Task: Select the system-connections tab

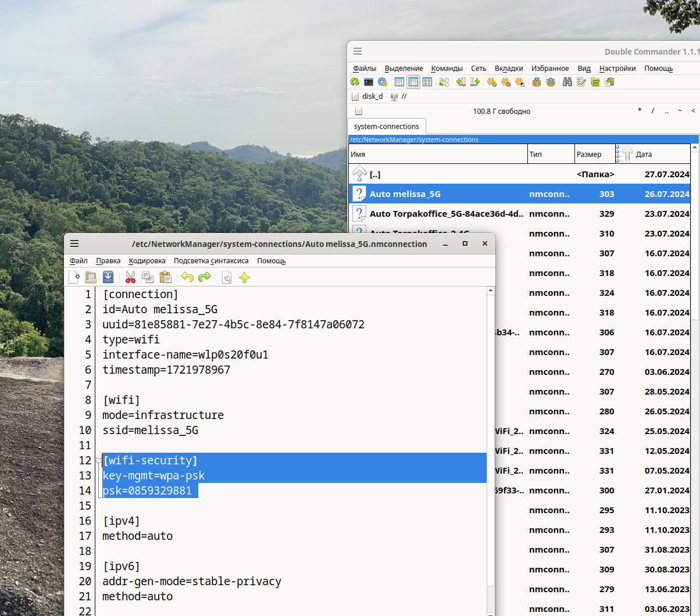Action: [x=387, y=126]
